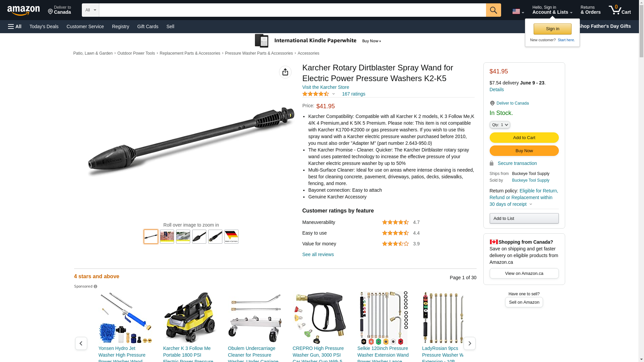The width and height of the screenshot is (644, 362).
Task: Click the share icon on product image
Action: tap(285, 72)
